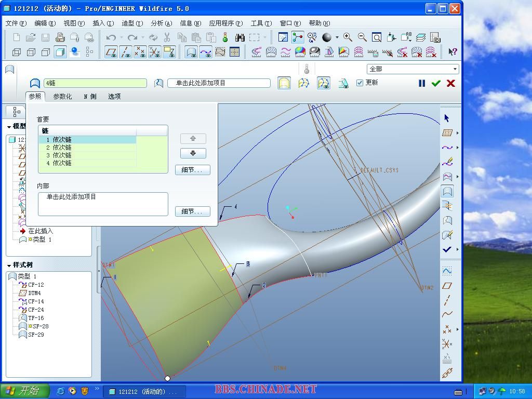
Task: Toggle curve display eye icon
Action: tap(206, 52)
